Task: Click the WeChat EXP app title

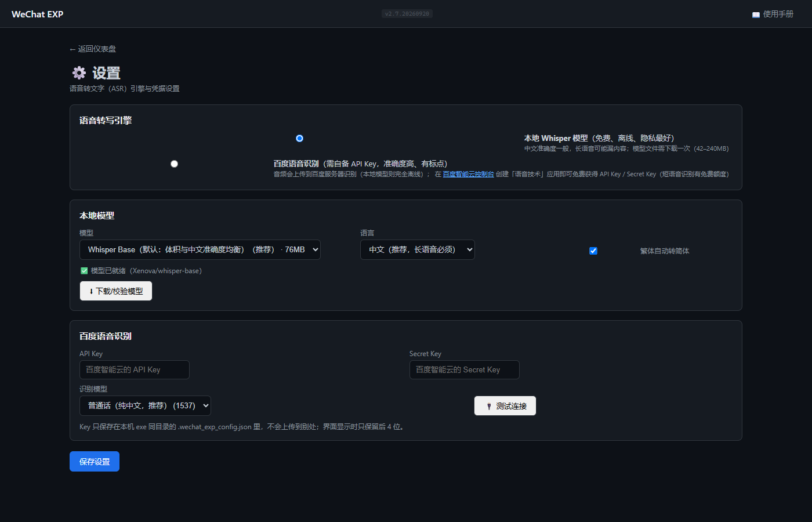Action: click(x=38, y=14)
